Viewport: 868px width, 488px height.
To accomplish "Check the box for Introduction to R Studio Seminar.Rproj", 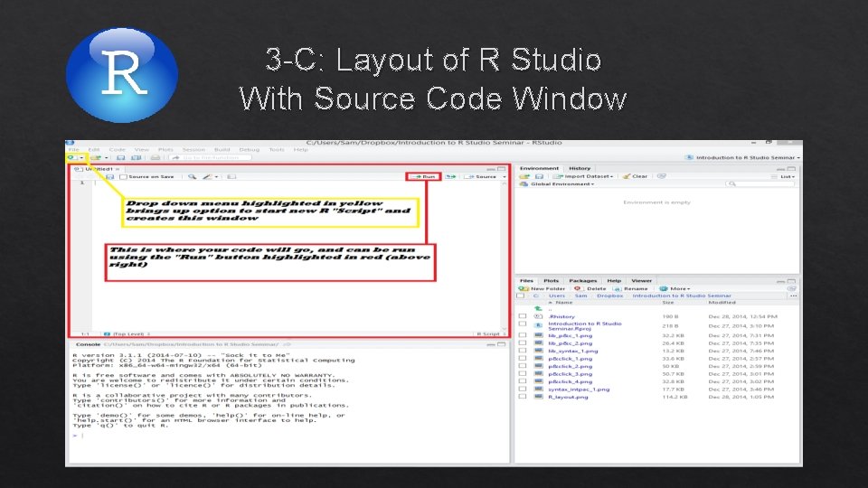I will coord(522,324).
